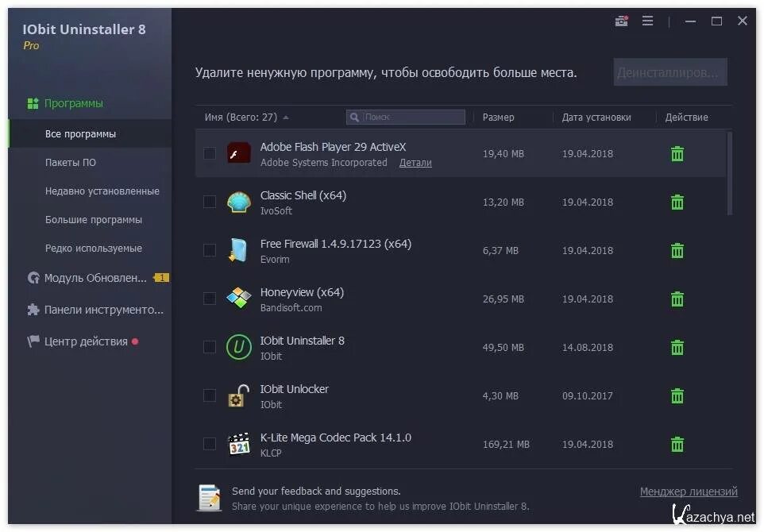Click the IObit Unlocker padlock icon
Screen dimensions: 764x532
coord(239,395)
